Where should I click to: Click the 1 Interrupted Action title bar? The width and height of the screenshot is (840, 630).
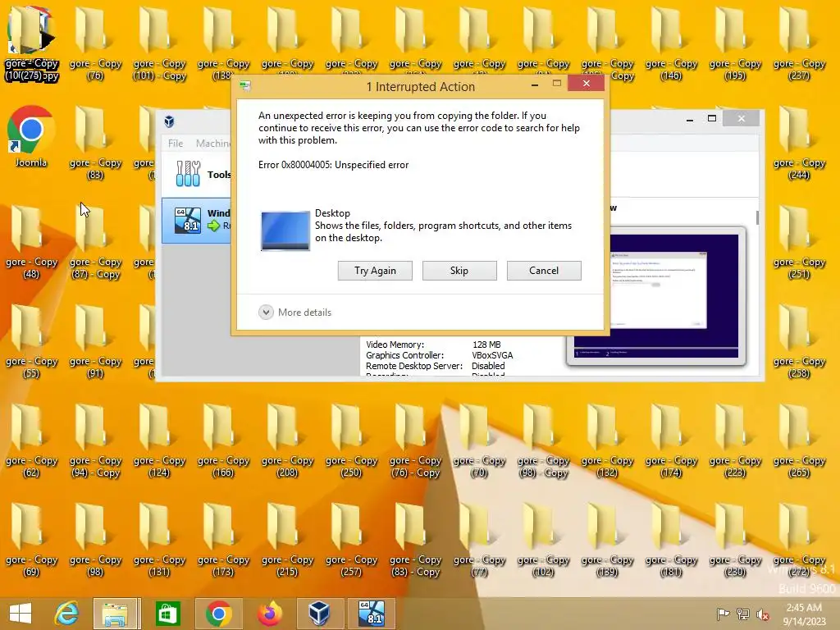pos(421,87)
